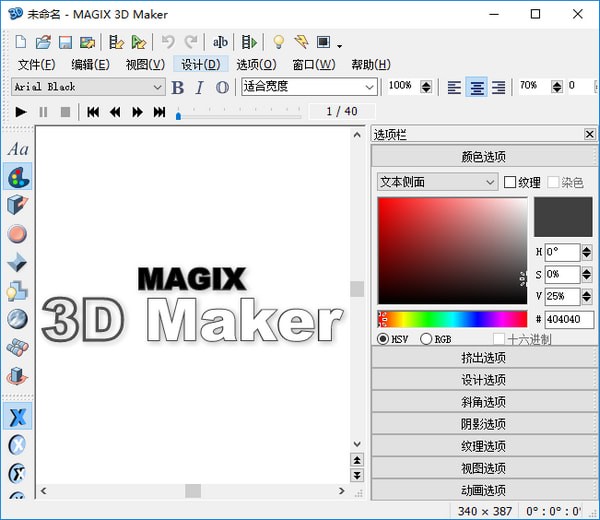Image resolution: width=600 pixels, height=520 pixels.
Task: Open the 适合宽度 dropdown
Action: pos(309,87)
